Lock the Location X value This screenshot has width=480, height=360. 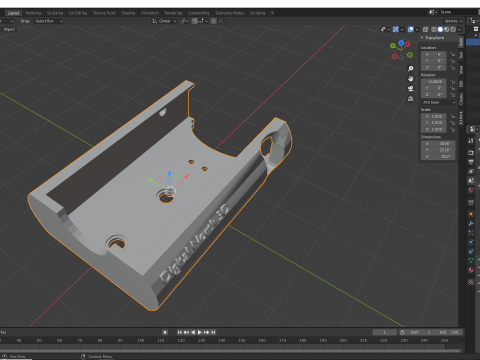pyautogui.click(x=452, y=54)
